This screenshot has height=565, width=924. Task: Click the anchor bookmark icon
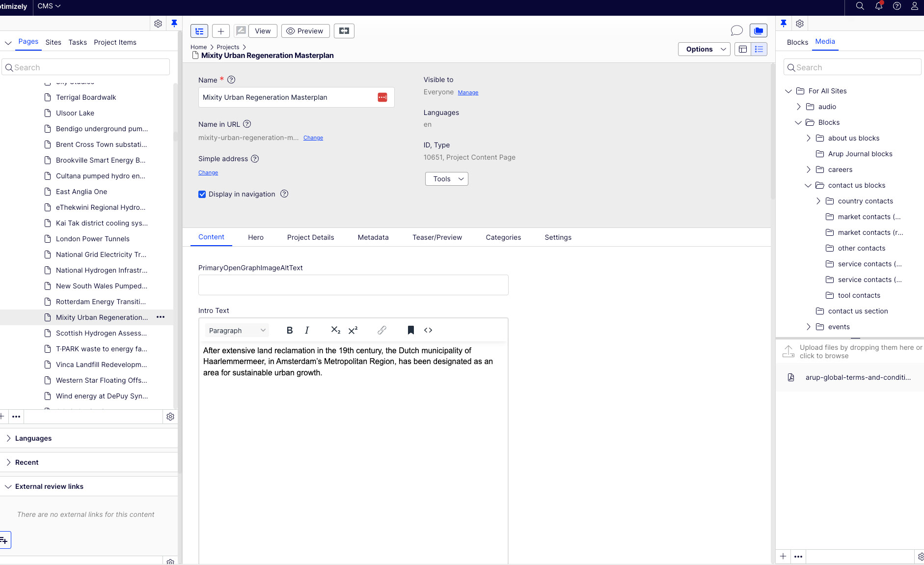point(411,330)
